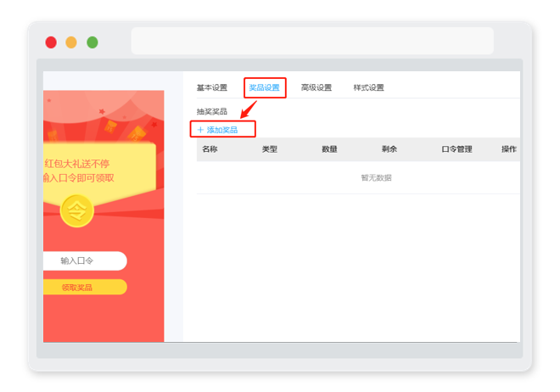This screenshot has height=392, width=560.
Task: Click the 抽奖奖品 section label
Action: pyautogui.click(x=212, y=112)
